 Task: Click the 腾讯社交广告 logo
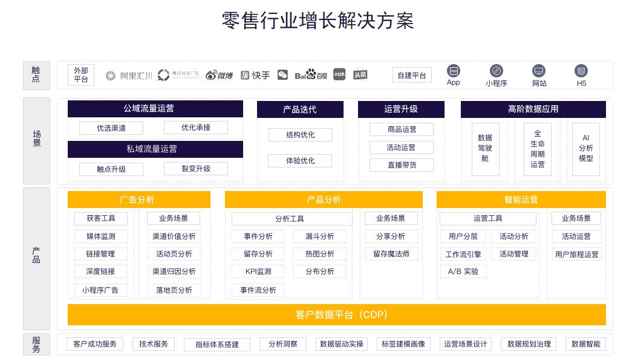pyautogui.click(x=178, y=75)
